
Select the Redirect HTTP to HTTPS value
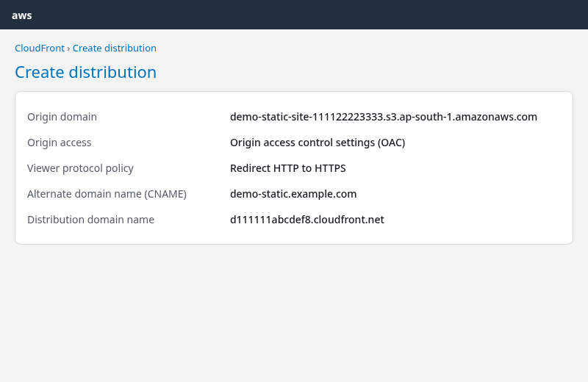(x=288, y=168)
